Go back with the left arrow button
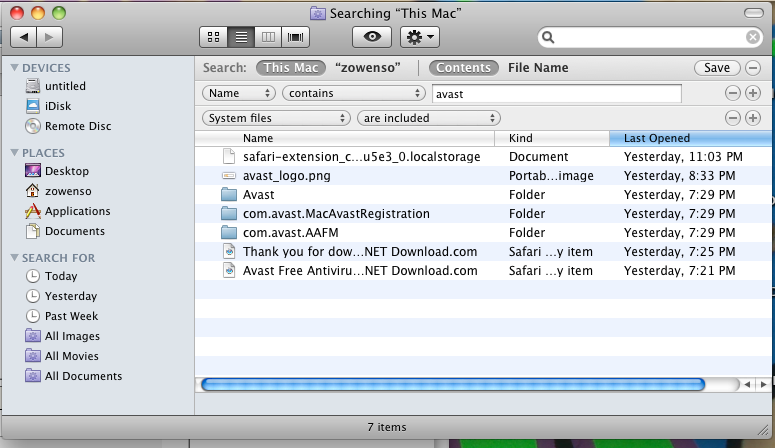Image resolution: width=775 pixels, height=448 pixels. 23,37
